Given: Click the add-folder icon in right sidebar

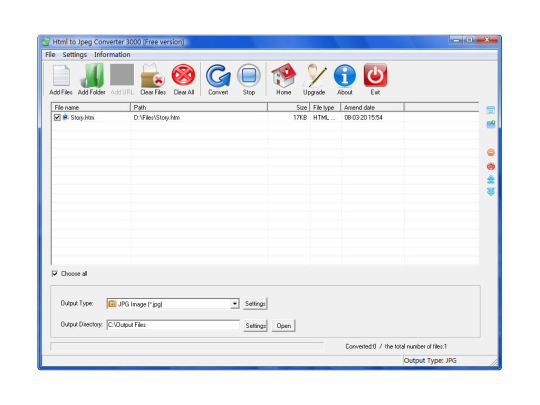Looking at the screenshot, I should point(491,124).
